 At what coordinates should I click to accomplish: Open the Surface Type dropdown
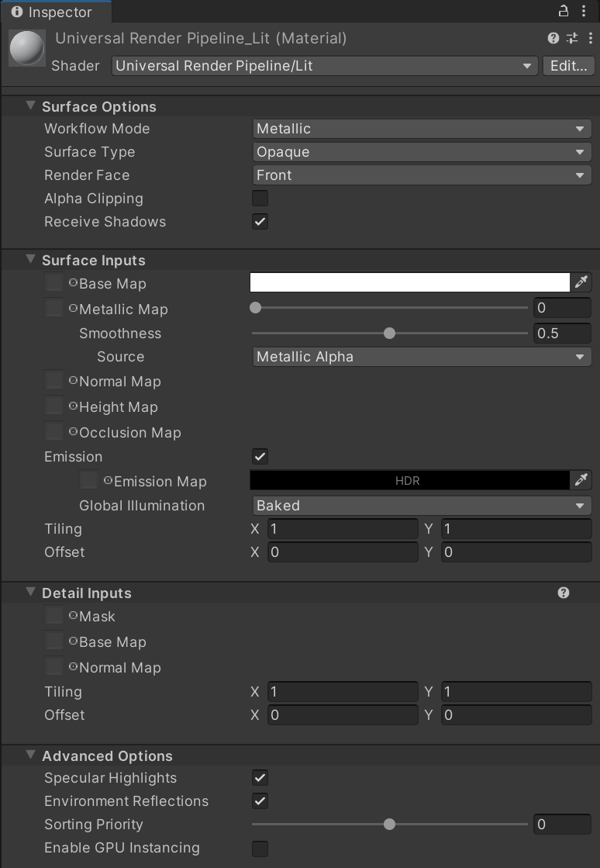point(422,152)
